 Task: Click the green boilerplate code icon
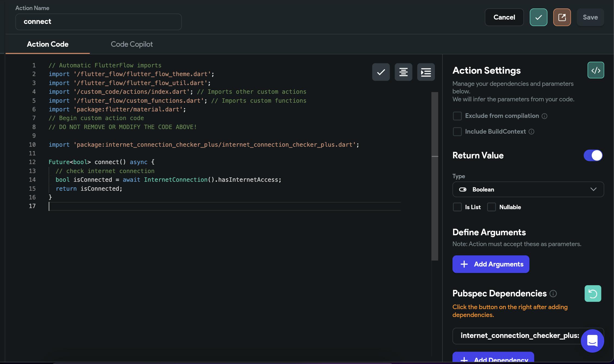click(596, 70)
